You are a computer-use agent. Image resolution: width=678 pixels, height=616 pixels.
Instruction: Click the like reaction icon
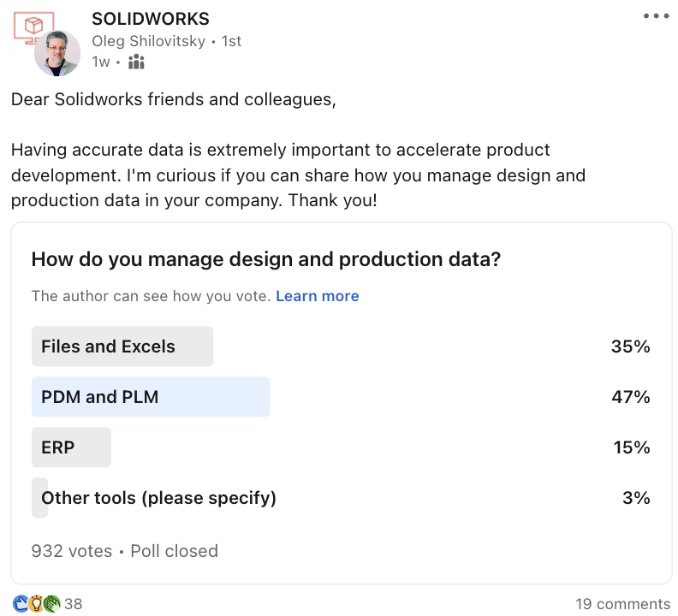(x=20, y=603)
